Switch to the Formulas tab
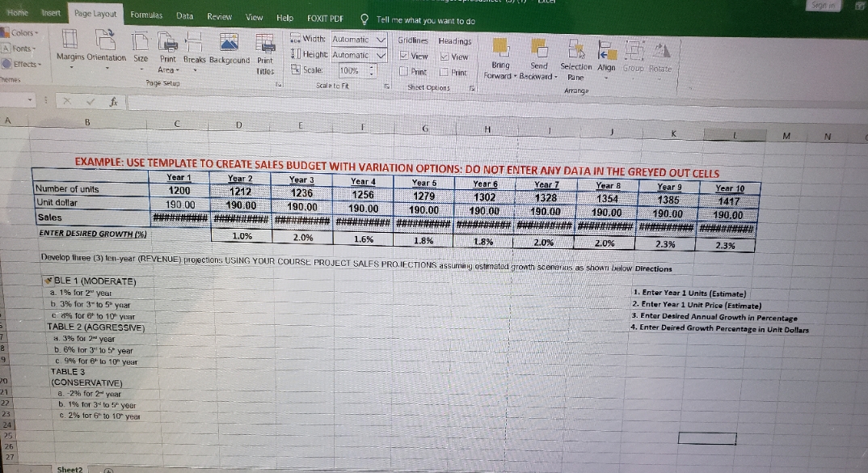This screenshot has width=868, height=473. [146, 15]
